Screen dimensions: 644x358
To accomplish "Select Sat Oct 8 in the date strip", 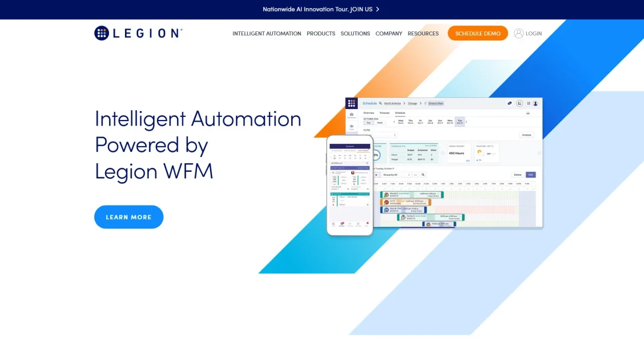I will point(430,122).
